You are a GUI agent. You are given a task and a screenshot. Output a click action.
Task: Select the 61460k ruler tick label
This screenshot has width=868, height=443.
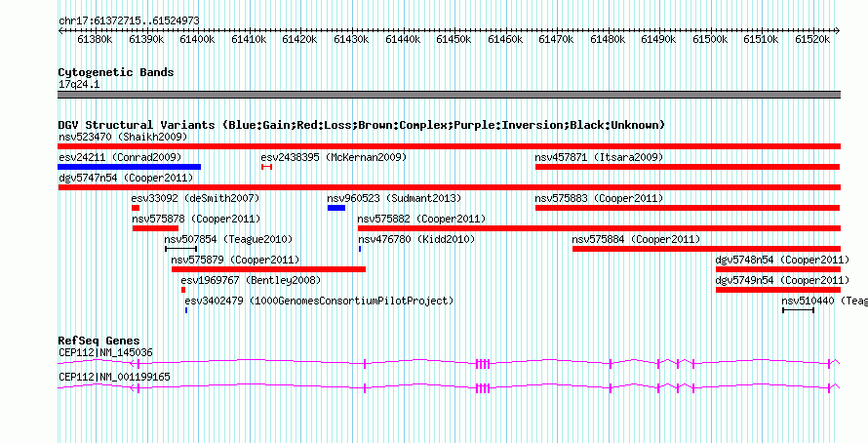[505, 39]
